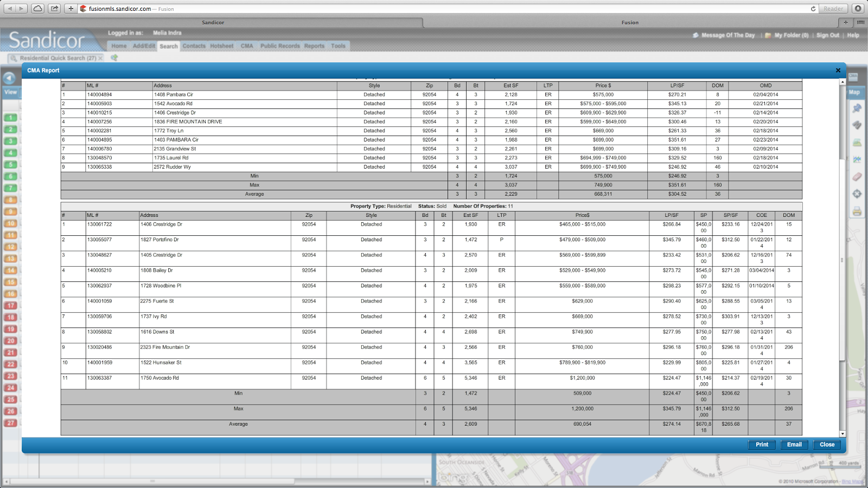
Task: Select green result marker 1
Action: [x=10, y=118]
